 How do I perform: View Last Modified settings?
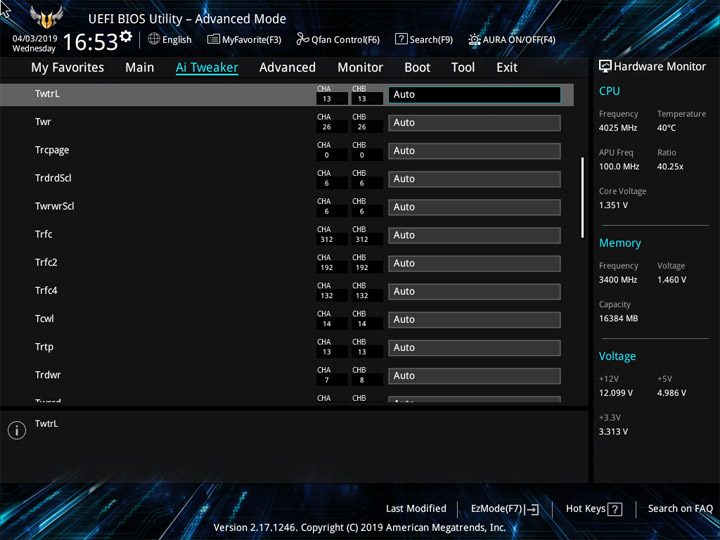coord(416,508)
